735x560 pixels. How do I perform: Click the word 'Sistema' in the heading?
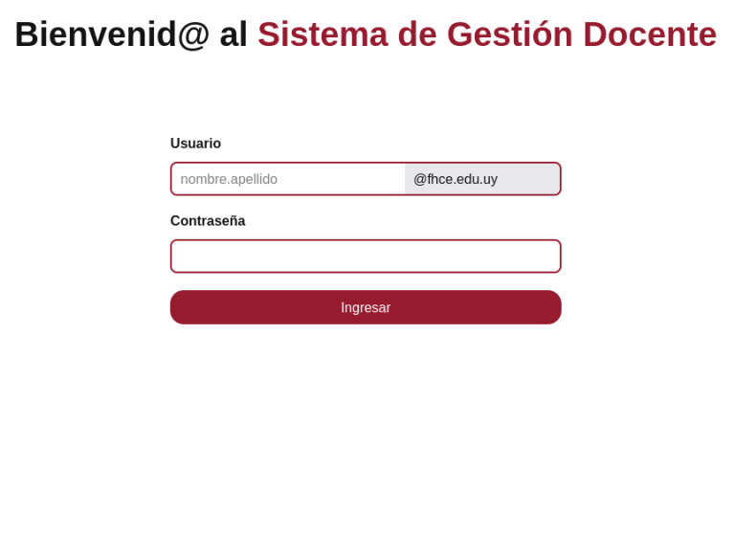pos(323,34)
